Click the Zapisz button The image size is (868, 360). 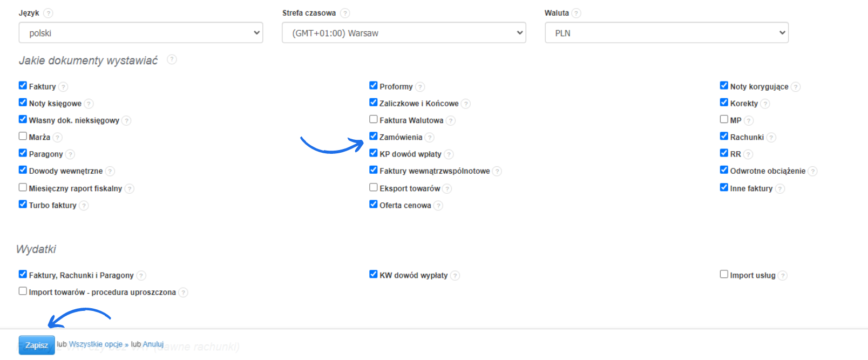(x=37, y=345)
